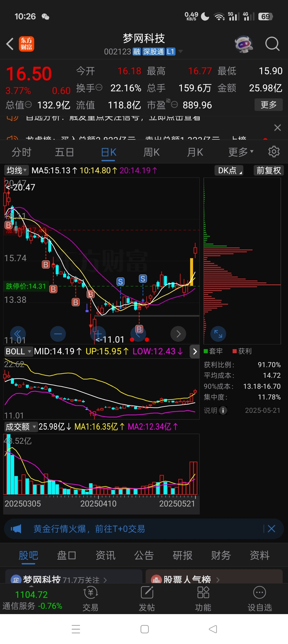Switch to 研报 tab
The height and width of the screenshot is (644, 288).
click(183, 555)
